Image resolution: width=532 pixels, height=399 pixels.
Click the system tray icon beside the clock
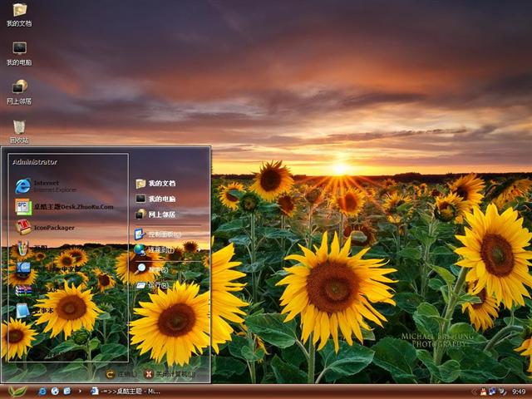tap(502, 392)
